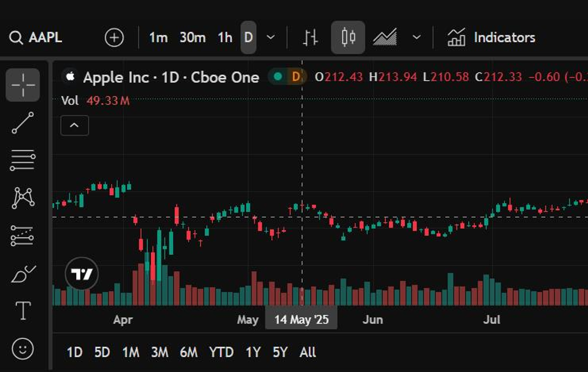Click the Apr label on time axis
The width and height of the screenshot is (588, 372).
point(123,320)
